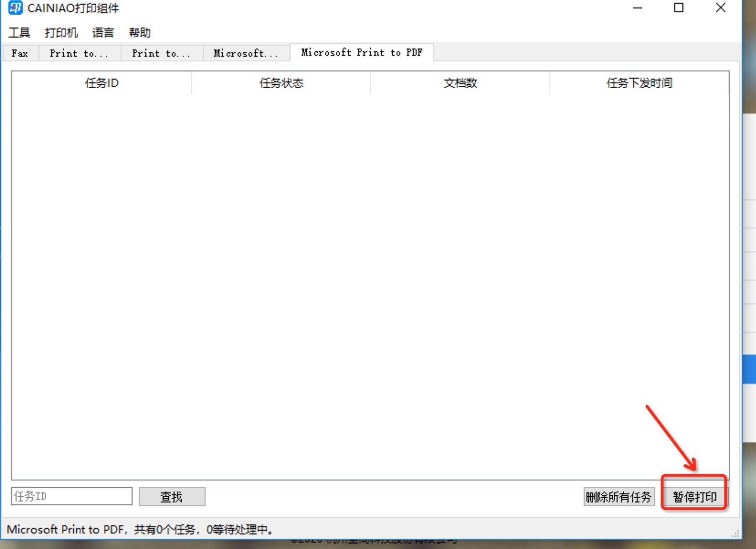Pause printing with the 暂停打印 button

point(694,497)
